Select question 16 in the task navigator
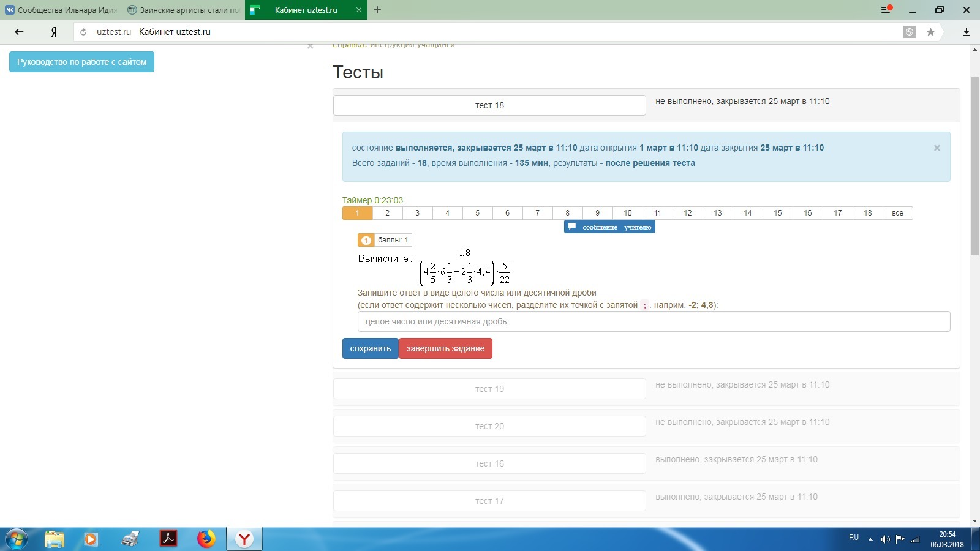 click(807, 213)
